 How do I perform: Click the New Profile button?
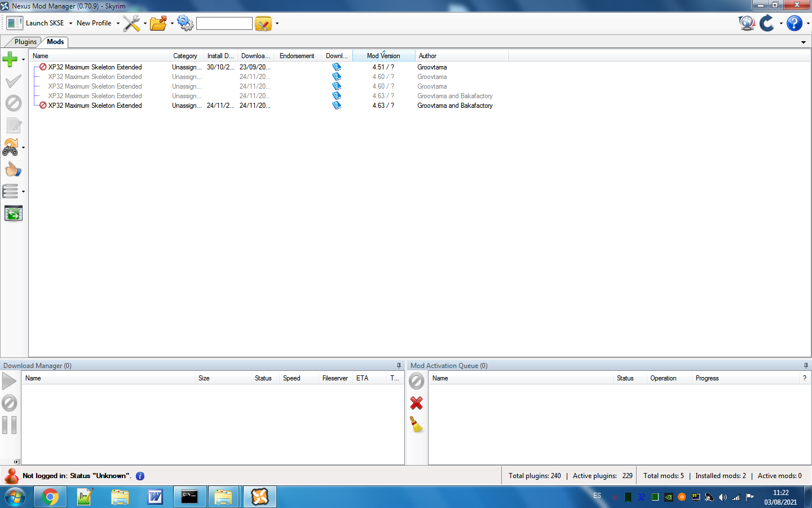[x=94, y=23]
